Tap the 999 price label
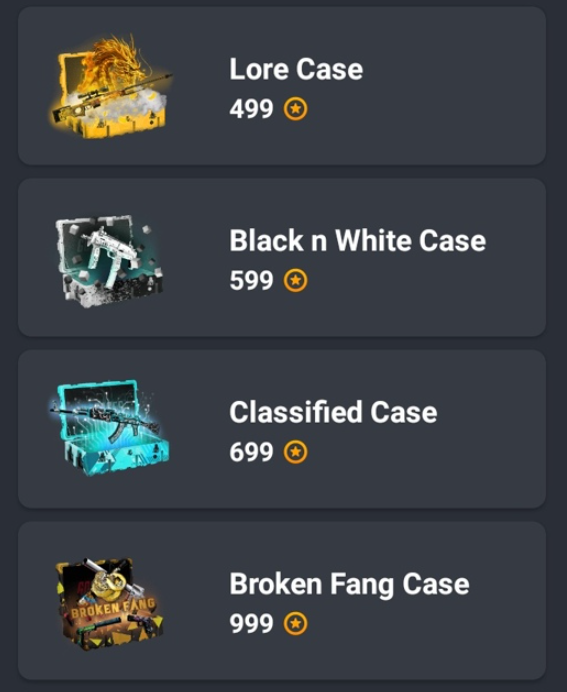Viewport: 567px width, 692px height. 252,624
